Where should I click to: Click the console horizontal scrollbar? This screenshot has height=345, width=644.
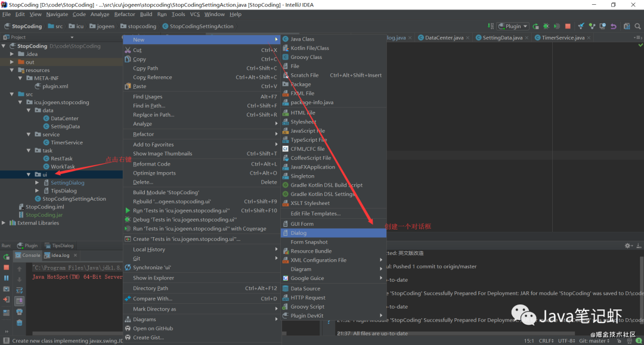(78, 333)
